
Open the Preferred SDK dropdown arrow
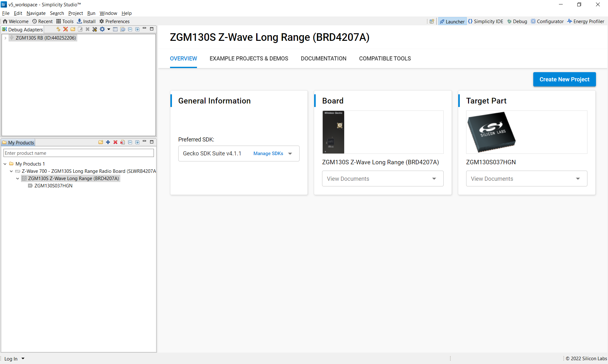click(290, 154)
